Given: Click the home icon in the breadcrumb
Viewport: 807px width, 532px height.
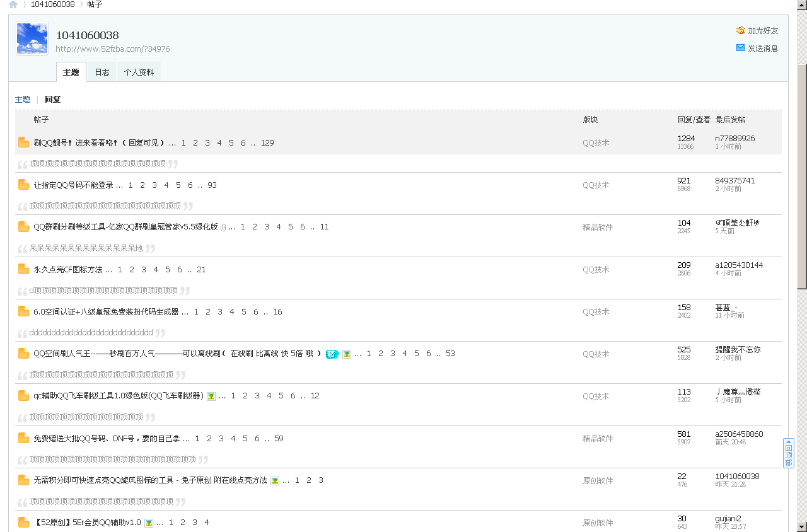Looking at the screenshot, I should (13, 4).
